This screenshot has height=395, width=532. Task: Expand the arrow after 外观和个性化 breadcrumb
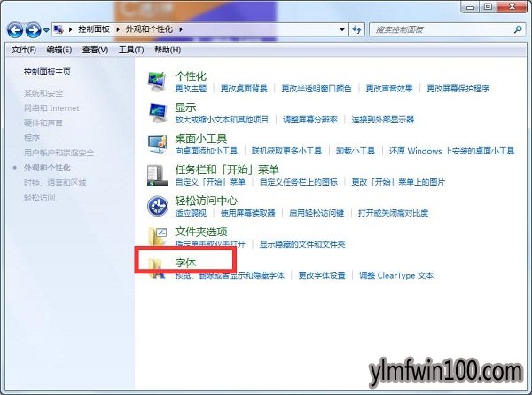pos(181,29)
